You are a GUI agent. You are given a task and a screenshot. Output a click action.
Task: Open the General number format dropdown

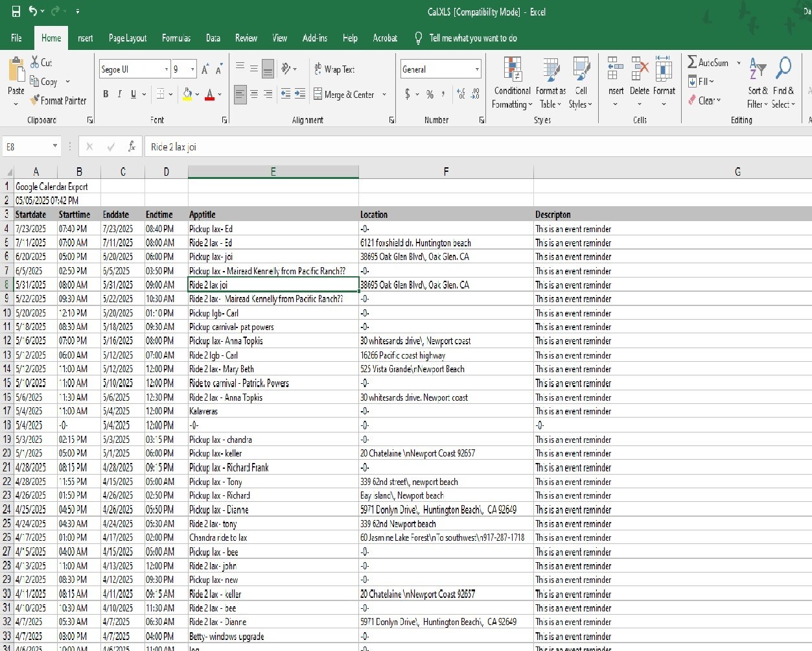tap(478, 69)
